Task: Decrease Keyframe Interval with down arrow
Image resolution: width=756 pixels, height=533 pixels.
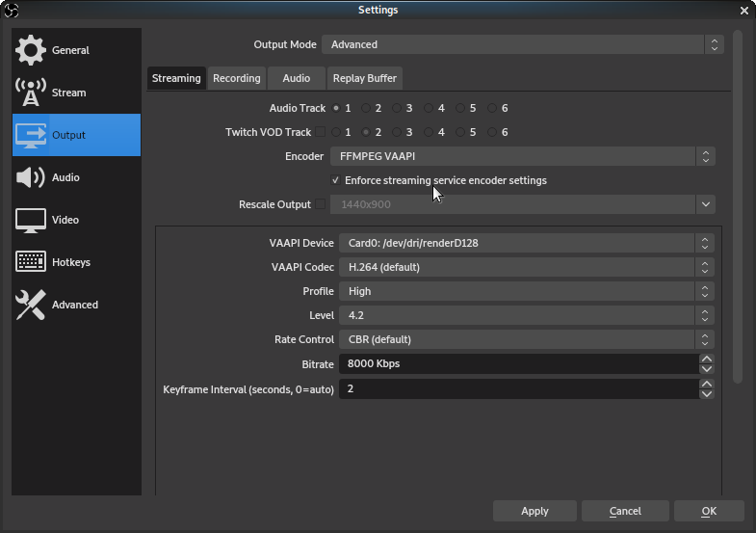Action: [707, 394]
